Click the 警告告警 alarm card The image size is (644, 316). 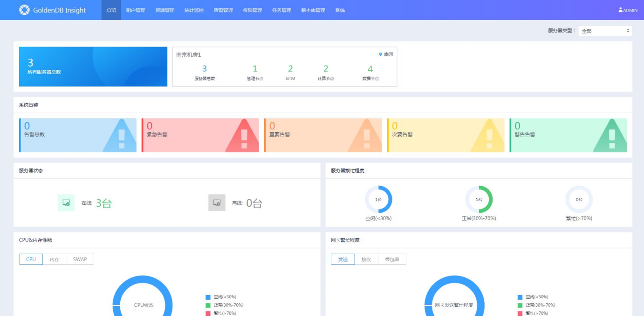coord(568,135)
